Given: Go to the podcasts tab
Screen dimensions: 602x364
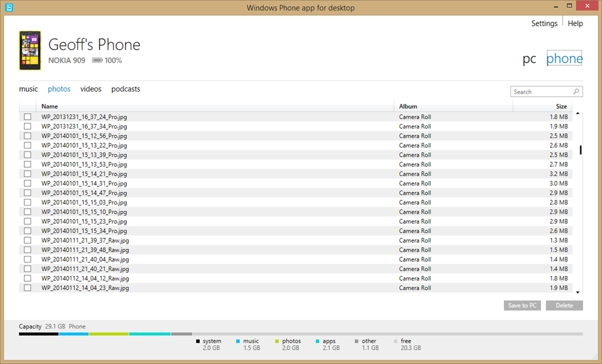Looking at the screenshot, I should 126,89.
